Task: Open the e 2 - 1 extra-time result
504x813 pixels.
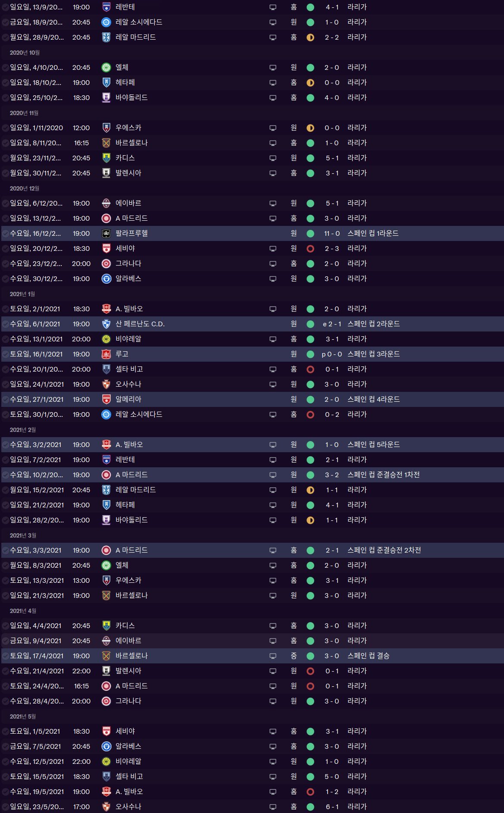Action: pos(332,324)
